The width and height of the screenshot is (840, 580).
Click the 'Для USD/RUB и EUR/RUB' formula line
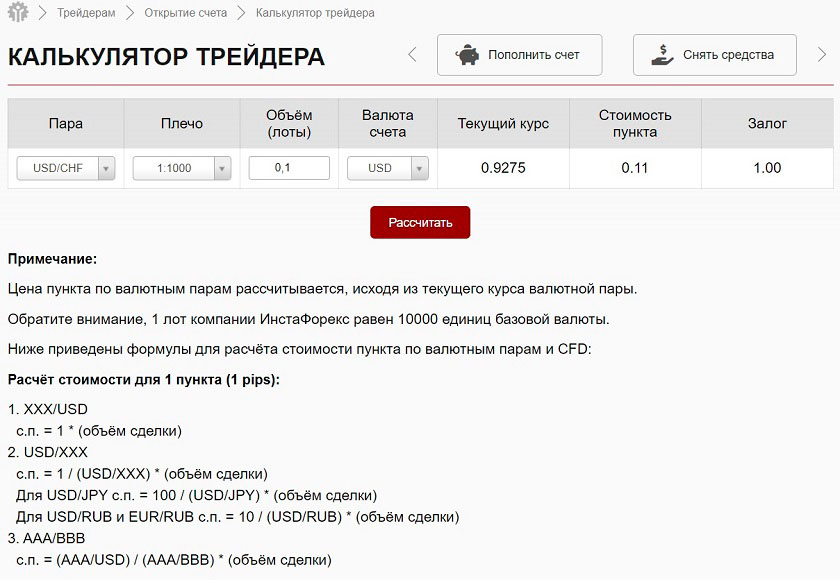pyautogui.click(x=237, y=517)
